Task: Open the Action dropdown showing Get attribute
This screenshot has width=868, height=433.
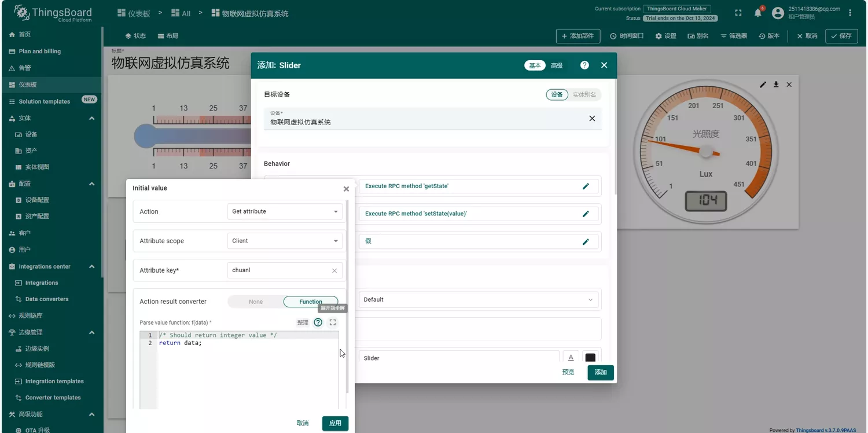Action: click(284, 212)
